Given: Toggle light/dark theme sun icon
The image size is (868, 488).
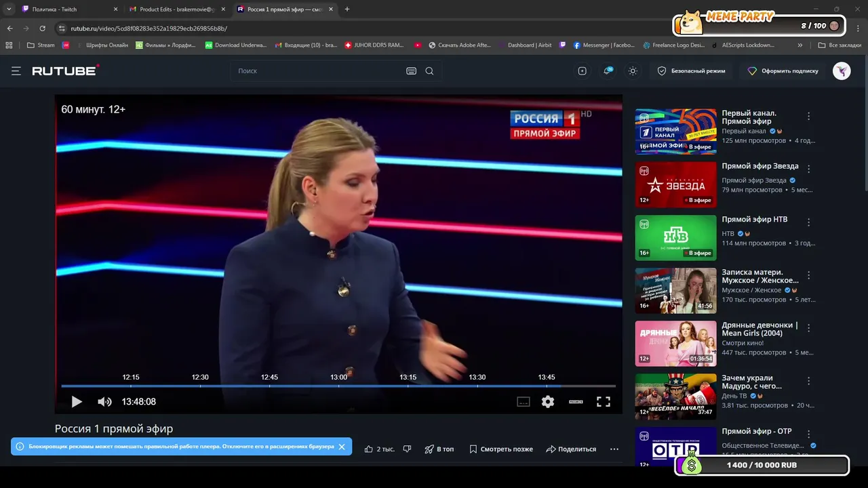Looking at the screenshot, I should pyautogui.click(x=633, y=71).
